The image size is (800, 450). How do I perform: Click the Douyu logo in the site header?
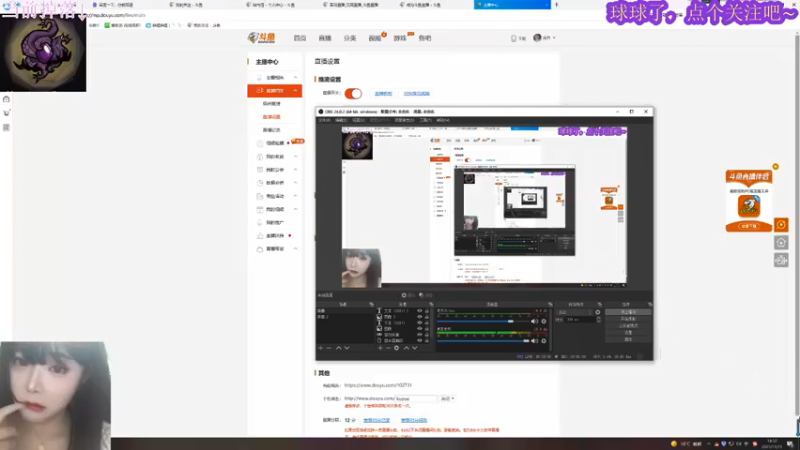pos(262,37)
